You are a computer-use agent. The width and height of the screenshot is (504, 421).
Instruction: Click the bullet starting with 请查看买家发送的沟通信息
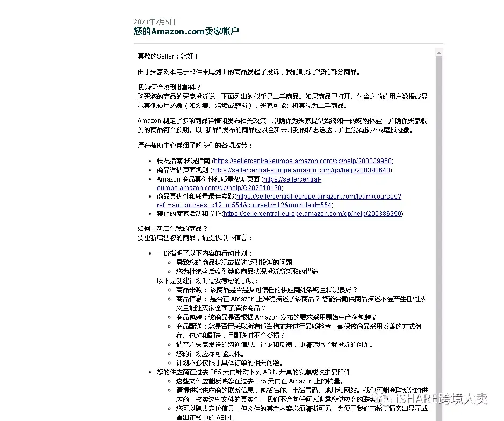coord(276,345)
